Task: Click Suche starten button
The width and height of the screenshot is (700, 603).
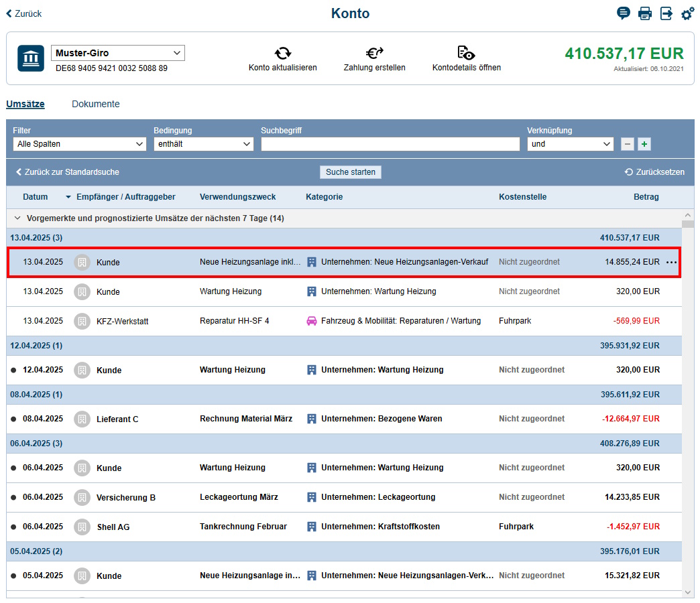Action: click(351, 172)
